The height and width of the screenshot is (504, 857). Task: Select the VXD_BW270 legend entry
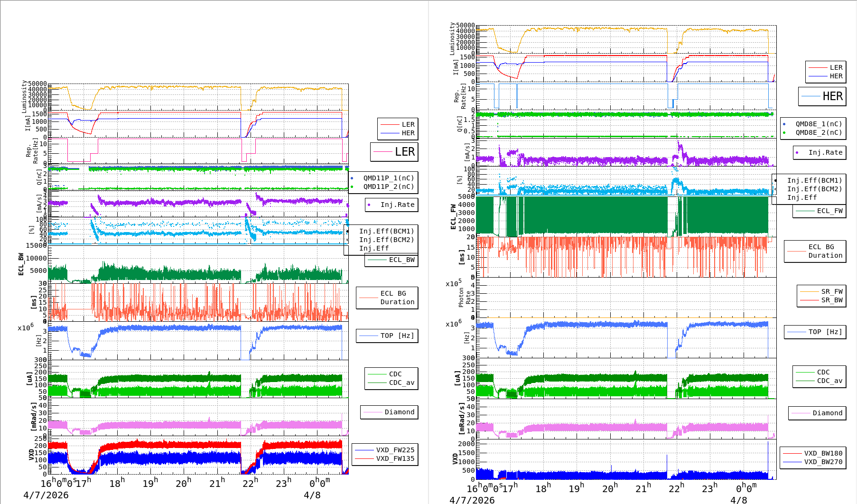pyautogui.click(x=823, y=462)
